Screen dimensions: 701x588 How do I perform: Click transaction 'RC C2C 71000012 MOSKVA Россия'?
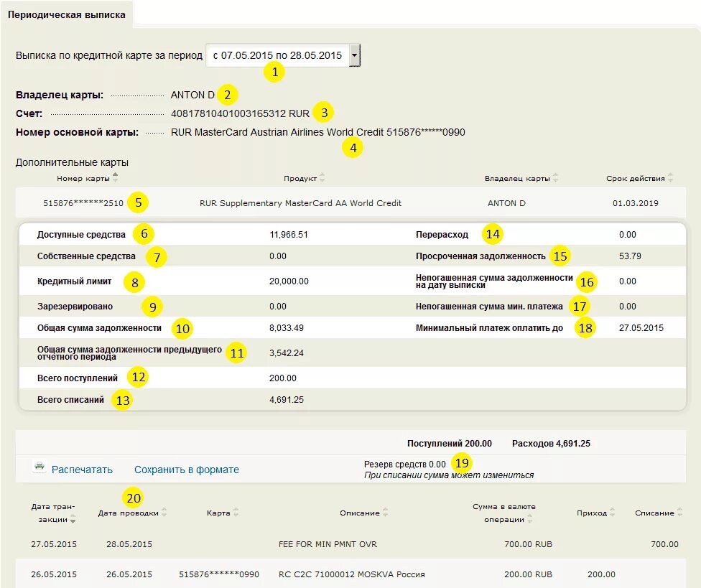pos(351,574)
